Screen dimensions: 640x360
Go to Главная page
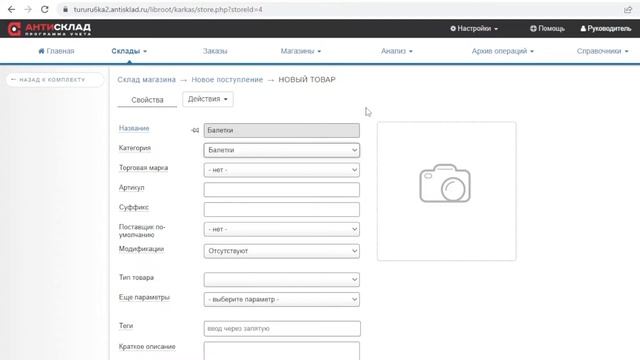click(56, 51)
